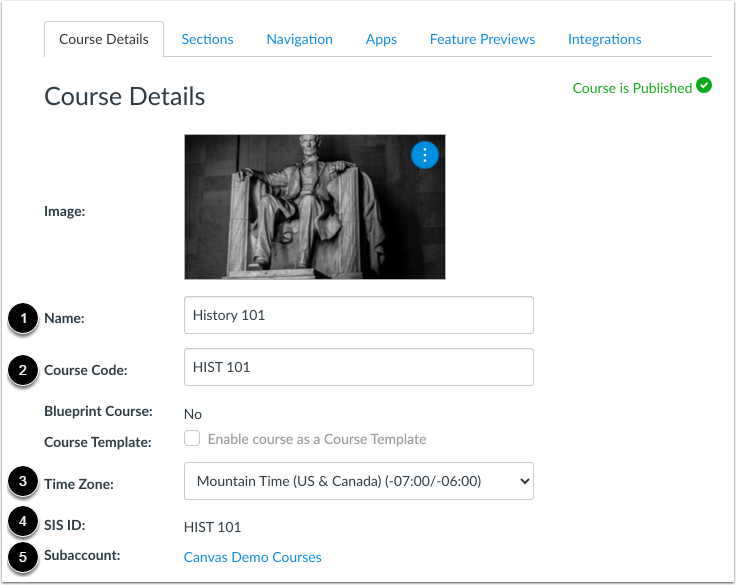This screenshot has width=736, height=585.
Task: Click the Blueprint Course value No
Action: (x=192, y=414)
